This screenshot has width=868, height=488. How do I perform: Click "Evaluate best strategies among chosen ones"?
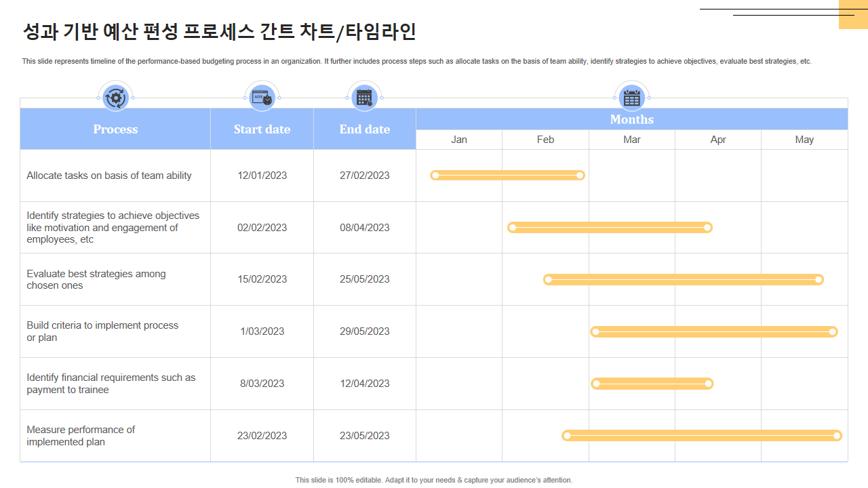coord(96,279)
